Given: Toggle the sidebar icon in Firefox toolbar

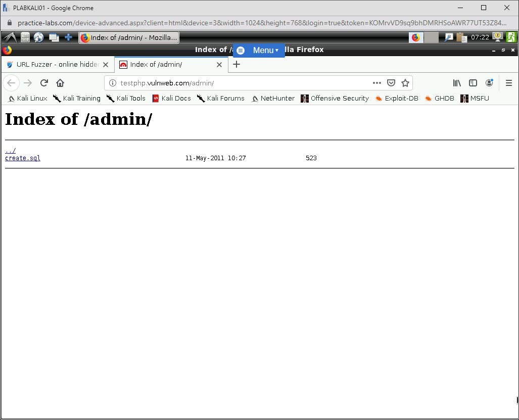Looking at the screenshot, I should [473, 83].
